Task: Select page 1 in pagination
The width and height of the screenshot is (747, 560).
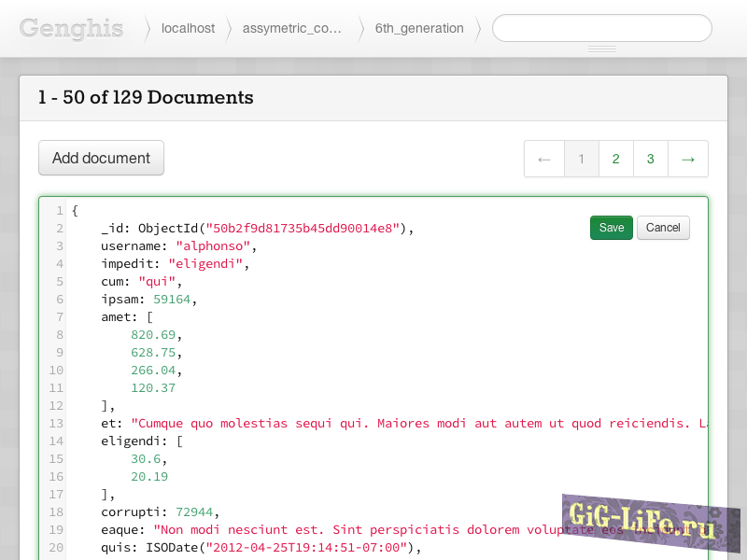Action: click(x=581, y=159)
